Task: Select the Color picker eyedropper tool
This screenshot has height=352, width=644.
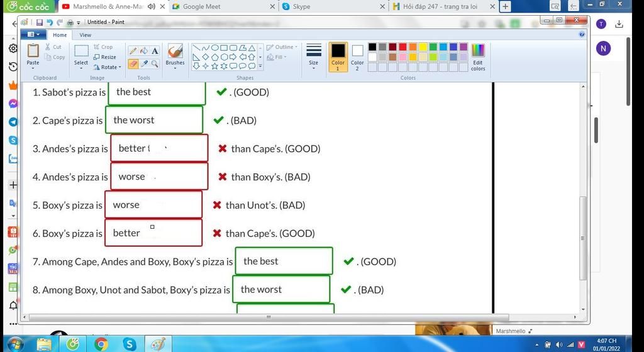Action: pyautogui.click(x=144, y=63)
